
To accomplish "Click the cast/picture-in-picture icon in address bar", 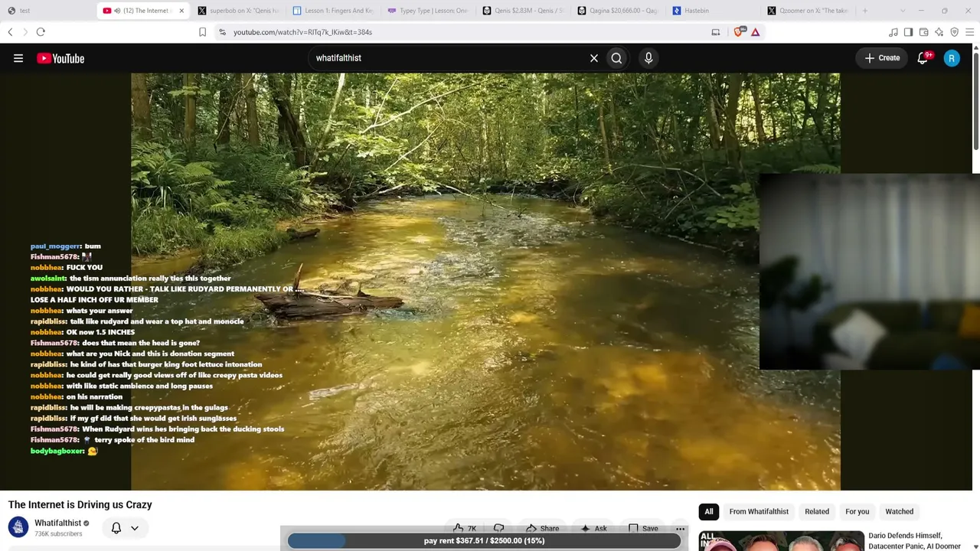I will click(x=716, y=32).
